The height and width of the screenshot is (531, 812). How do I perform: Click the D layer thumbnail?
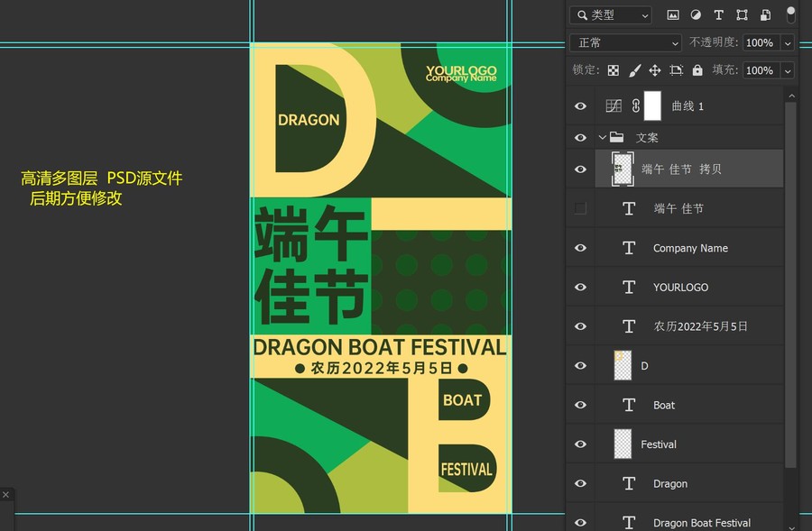coord(623,365)
